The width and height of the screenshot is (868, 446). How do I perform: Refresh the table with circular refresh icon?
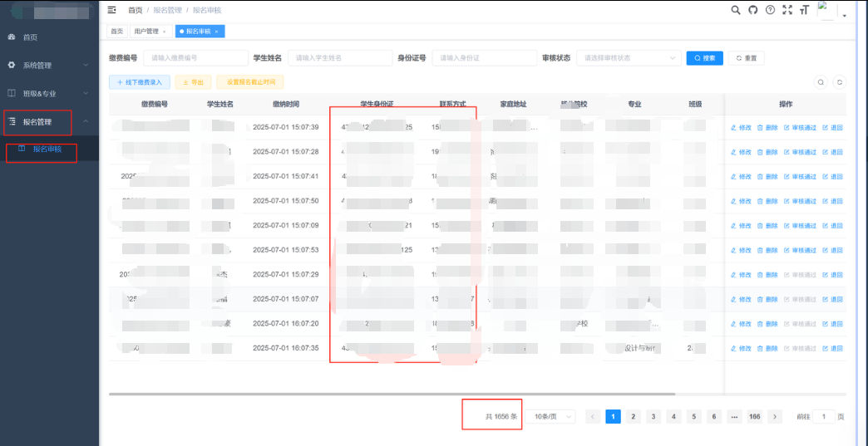coord(840,81)
